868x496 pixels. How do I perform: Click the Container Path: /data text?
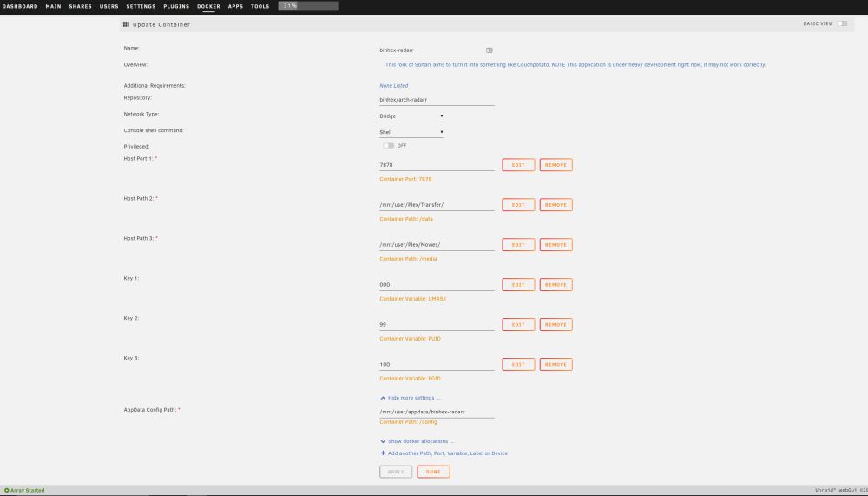click(406, 220)
